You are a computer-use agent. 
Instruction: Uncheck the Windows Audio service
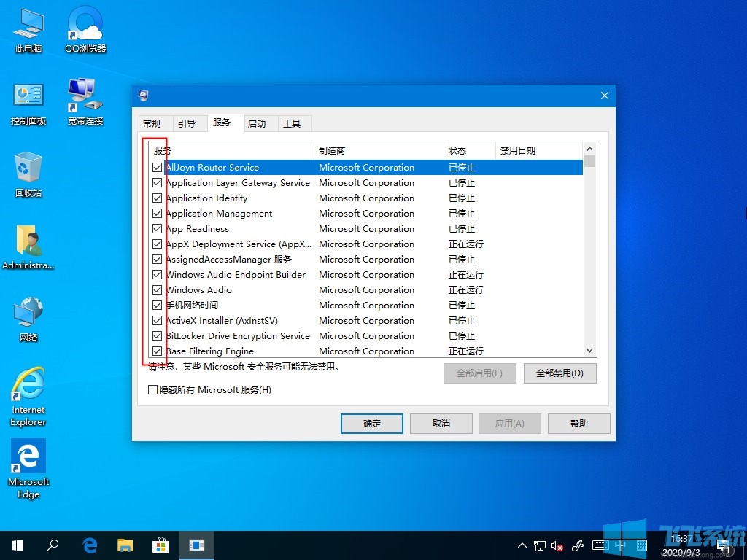coord(157,289)
